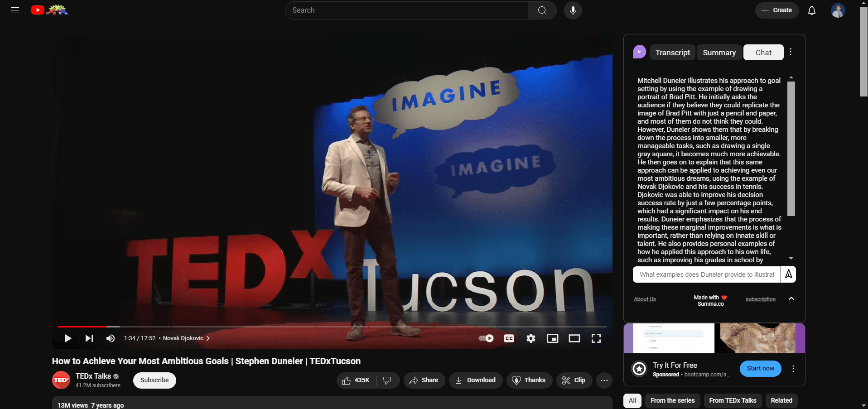Toggle the autoplay switch
The height and width of the screenshot is (409, 868).
[x=486, y=338]
